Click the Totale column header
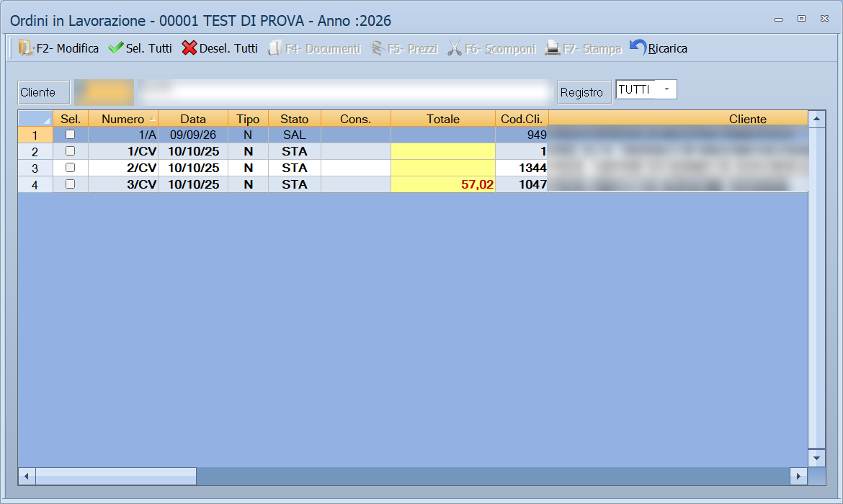 [x=443, y=119]
